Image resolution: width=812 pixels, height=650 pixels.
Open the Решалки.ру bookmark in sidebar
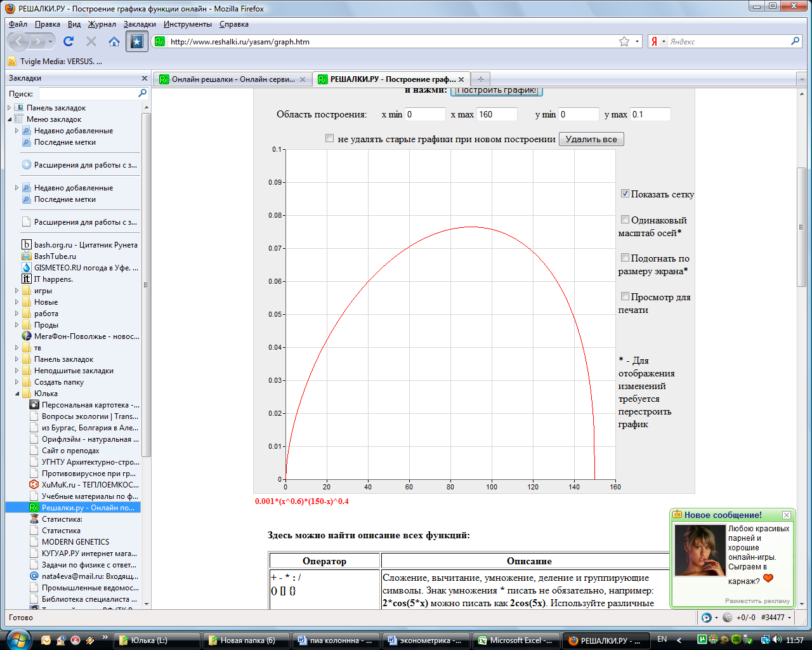pyautogui.click(x=83, y=507)
